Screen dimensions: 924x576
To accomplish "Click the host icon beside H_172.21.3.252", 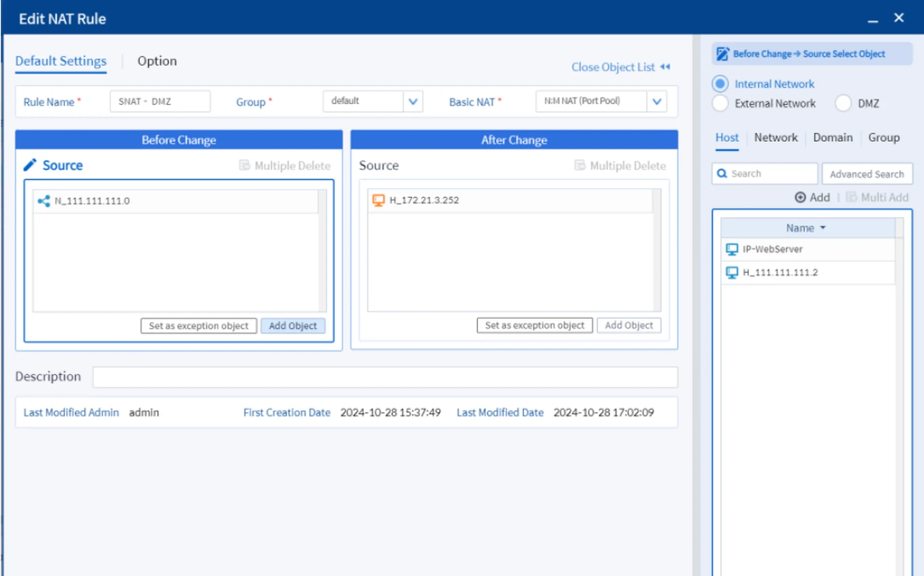I will tap(378, 200).
